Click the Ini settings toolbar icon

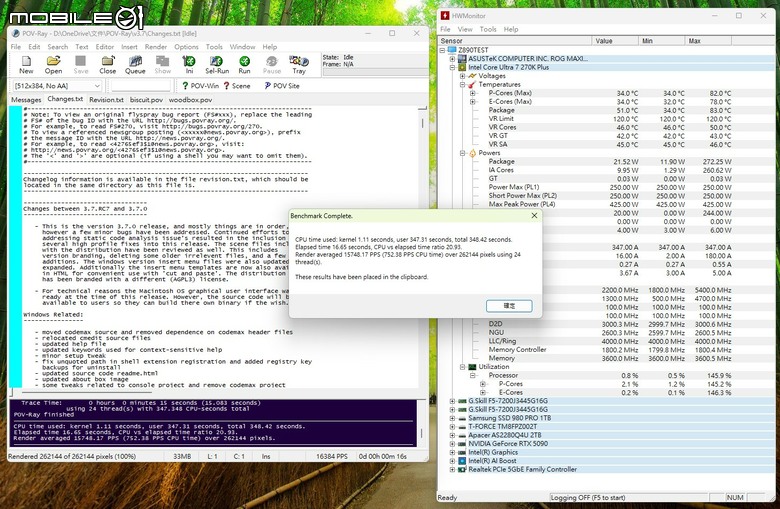click(189, 65)
